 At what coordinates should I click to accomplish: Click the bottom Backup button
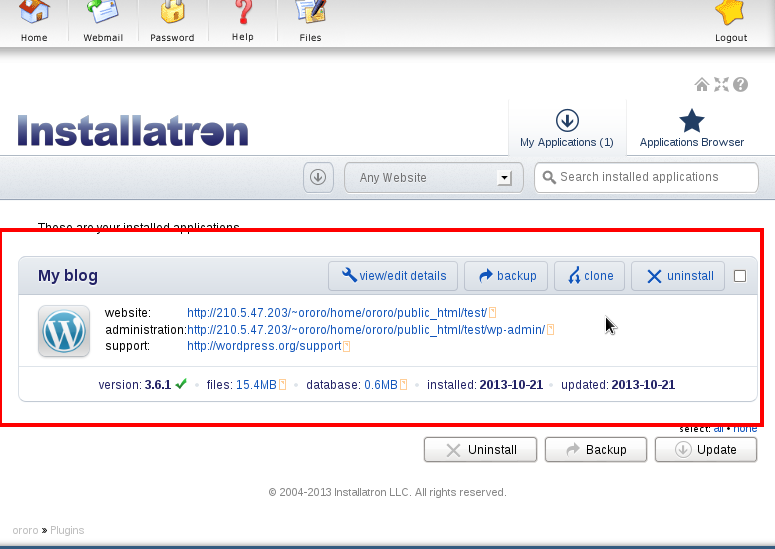[596, 450]
